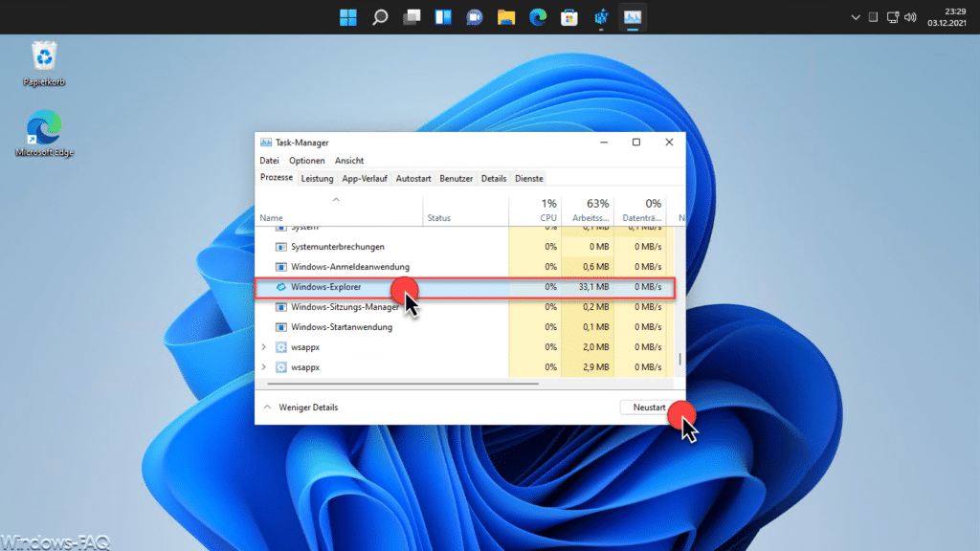Sort by Arbeitsspeicher column header
Screen dimensions: 980x551
point(588,209)
